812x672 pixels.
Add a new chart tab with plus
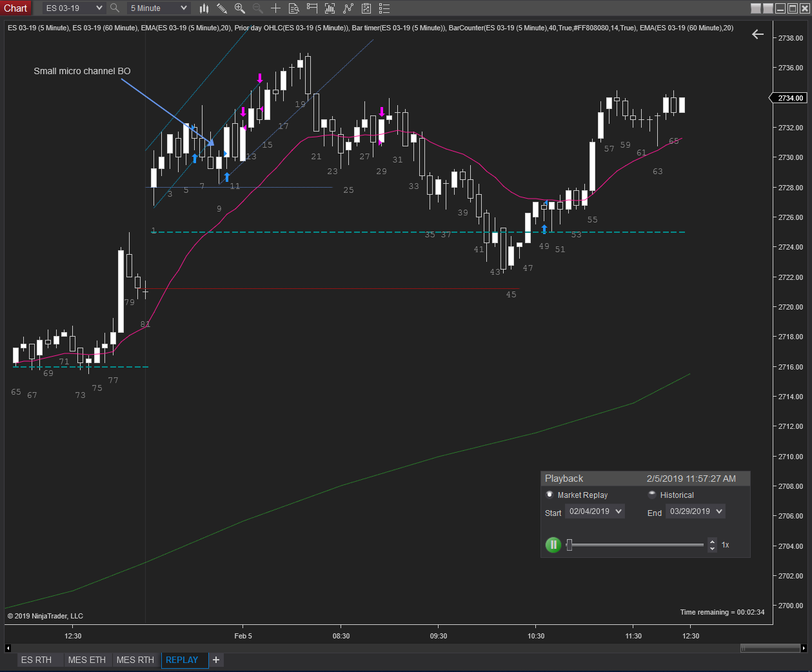[x=216, y=660]
